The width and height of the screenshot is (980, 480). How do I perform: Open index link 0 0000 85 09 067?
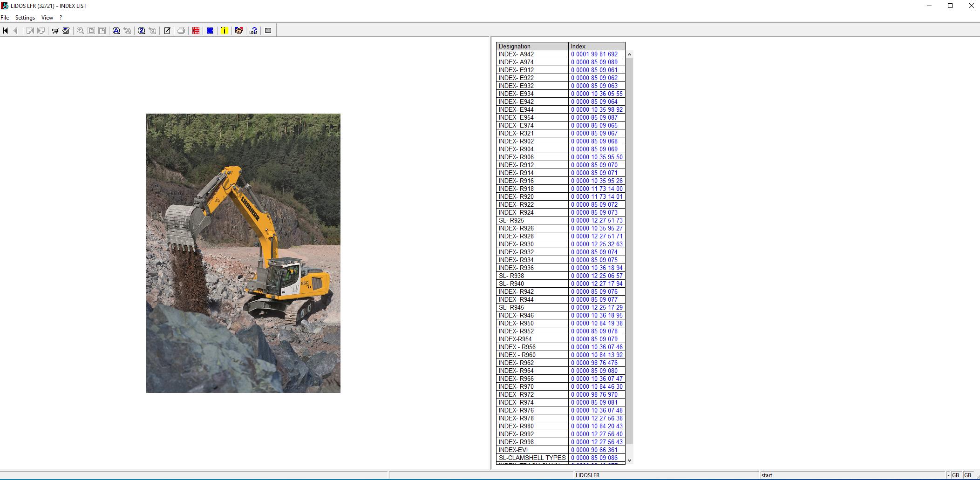[x=594, y=133]
